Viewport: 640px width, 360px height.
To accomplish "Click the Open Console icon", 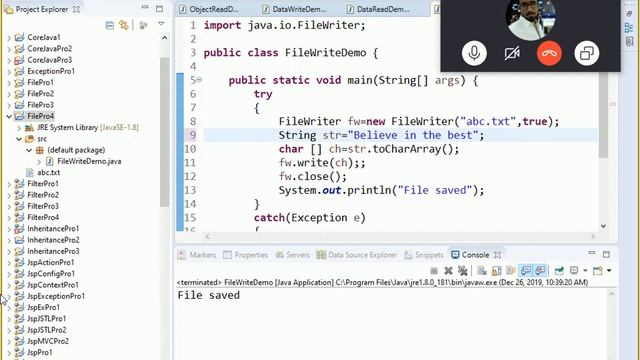I will 598,271.
